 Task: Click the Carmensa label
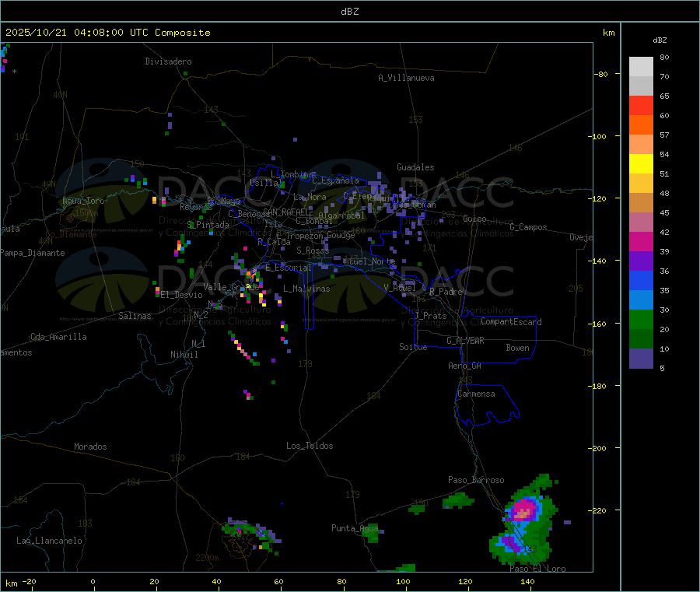(476, 394)
